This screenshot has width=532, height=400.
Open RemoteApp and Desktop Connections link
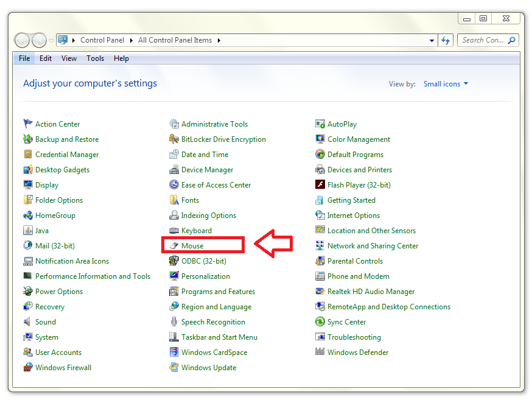389,307
